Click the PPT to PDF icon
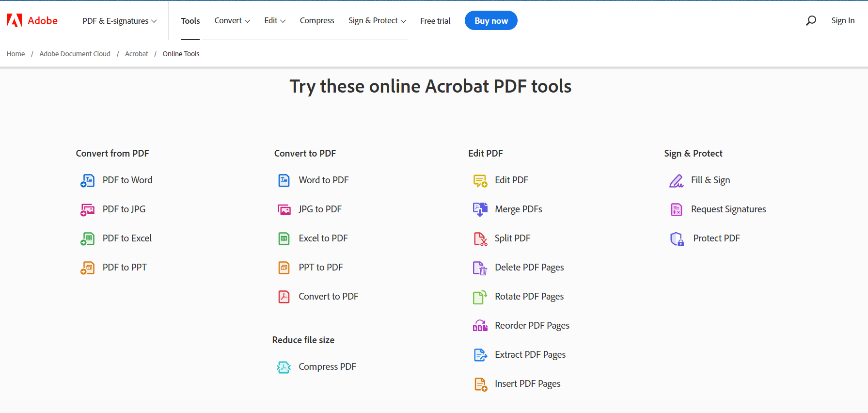Image resolution: width=868 pixels, height=413 pixels. pos(284,268)
